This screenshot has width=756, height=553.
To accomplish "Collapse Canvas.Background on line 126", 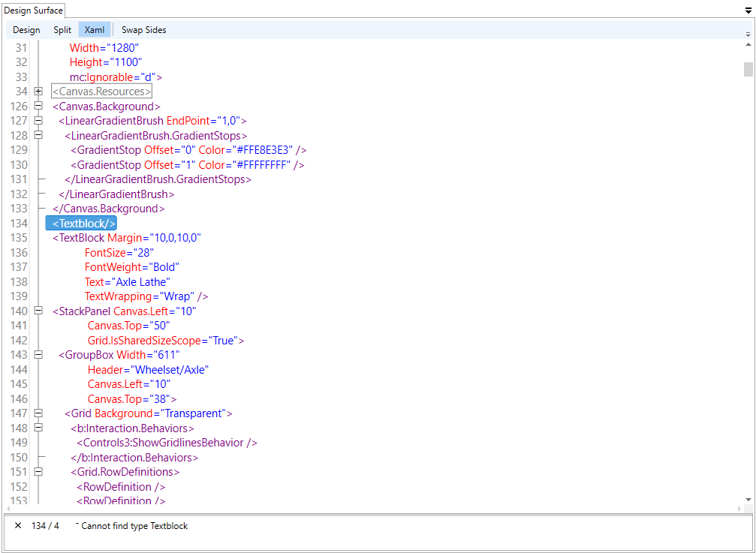I will [38, 106].
